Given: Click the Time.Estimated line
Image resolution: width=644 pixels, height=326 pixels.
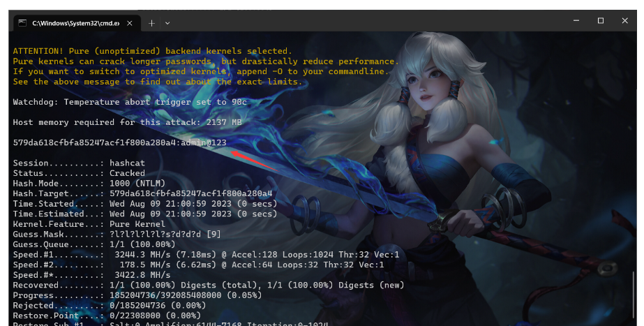Looking at the screenshot, I should (145, 214).
